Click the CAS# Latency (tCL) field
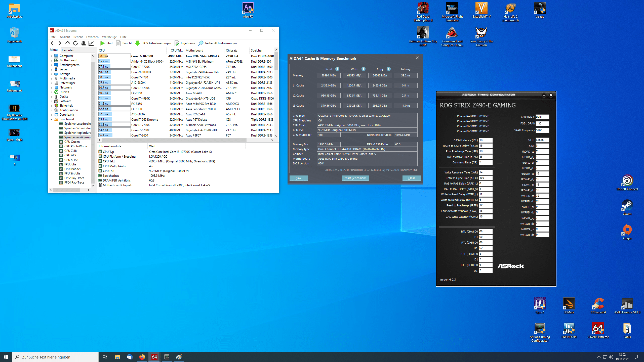644x362 pixels. (486, 140)
